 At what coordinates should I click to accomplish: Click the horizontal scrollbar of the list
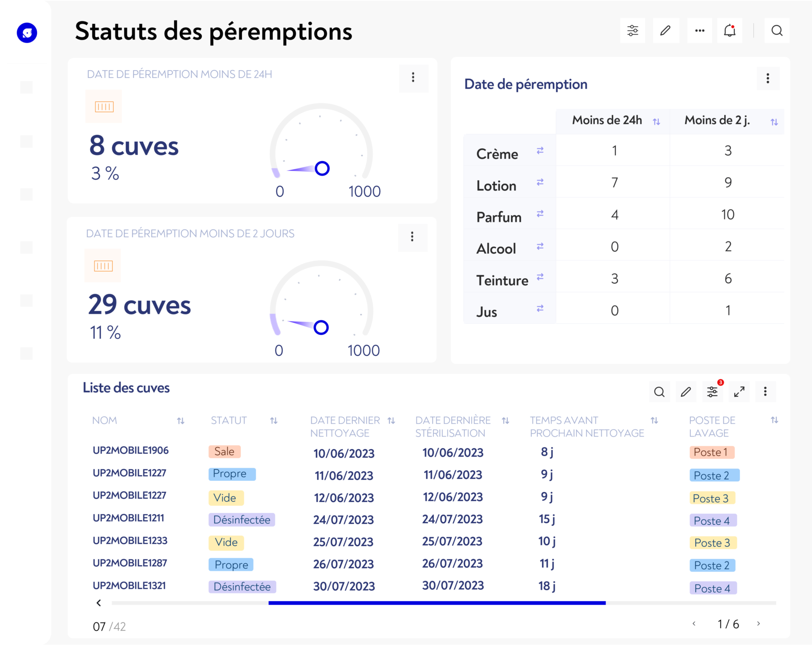tap(437, 603)
